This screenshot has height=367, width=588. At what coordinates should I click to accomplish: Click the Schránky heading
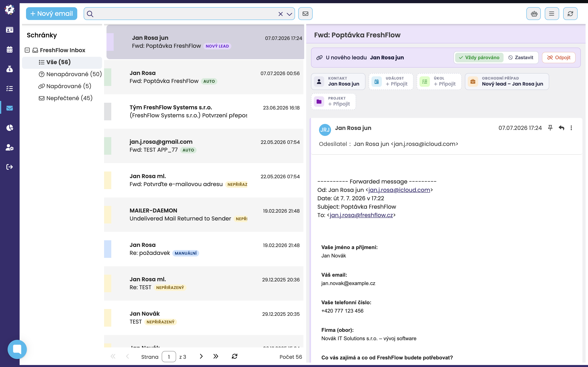42,35
